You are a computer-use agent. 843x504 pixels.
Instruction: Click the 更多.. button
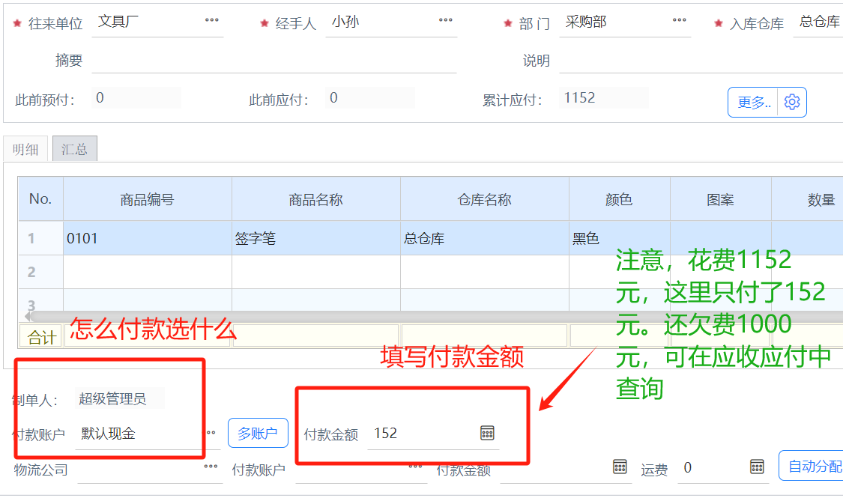[x=753, y=103]
